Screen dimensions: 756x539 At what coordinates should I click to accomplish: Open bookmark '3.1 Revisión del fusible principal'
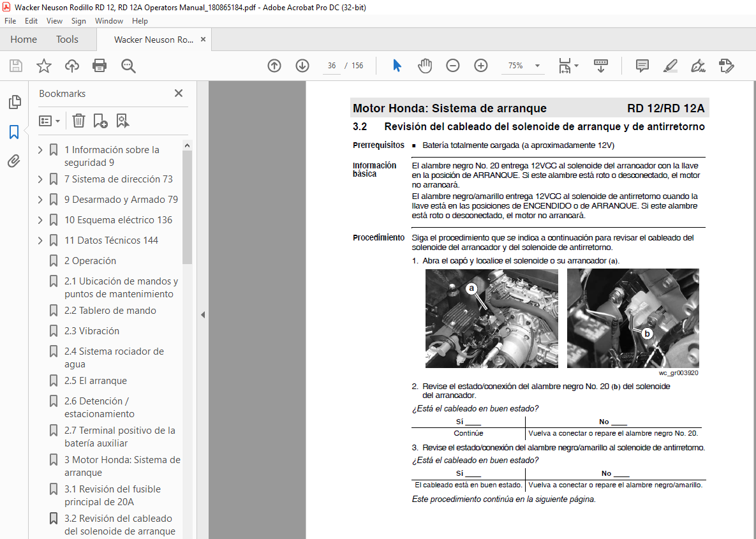tap(112, 496)
